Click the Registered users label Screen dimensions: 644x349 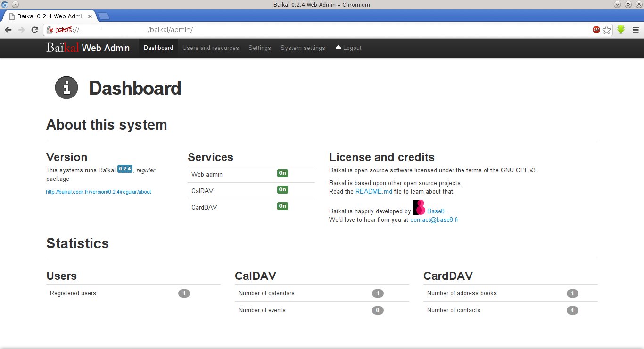(x=73, y=293)
